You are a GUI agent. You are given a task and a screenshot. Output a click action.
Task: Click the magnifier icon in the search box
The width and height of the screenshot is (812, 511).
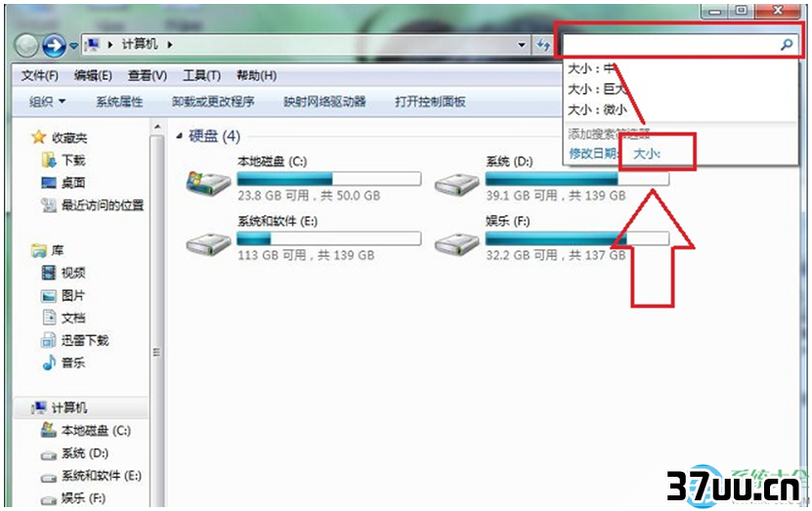click(x=787, y=45)
